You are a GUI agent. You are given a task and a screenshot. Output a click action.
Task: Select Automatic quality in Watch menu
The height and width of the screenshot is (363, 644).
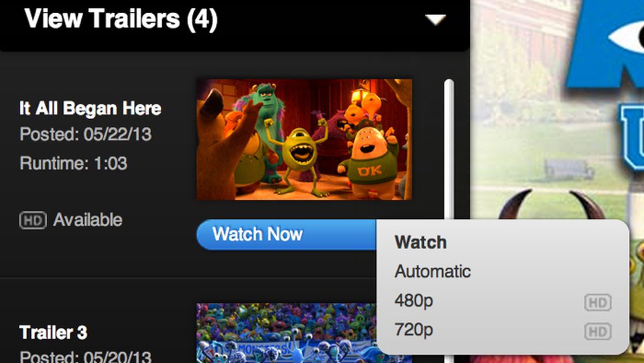pyautogui.click(x=433, y=271)
